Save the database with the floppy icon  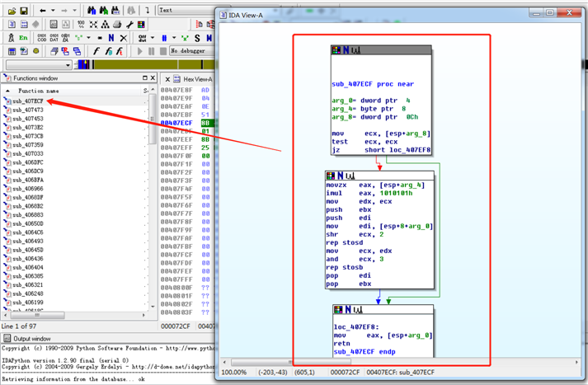(24, 11)
